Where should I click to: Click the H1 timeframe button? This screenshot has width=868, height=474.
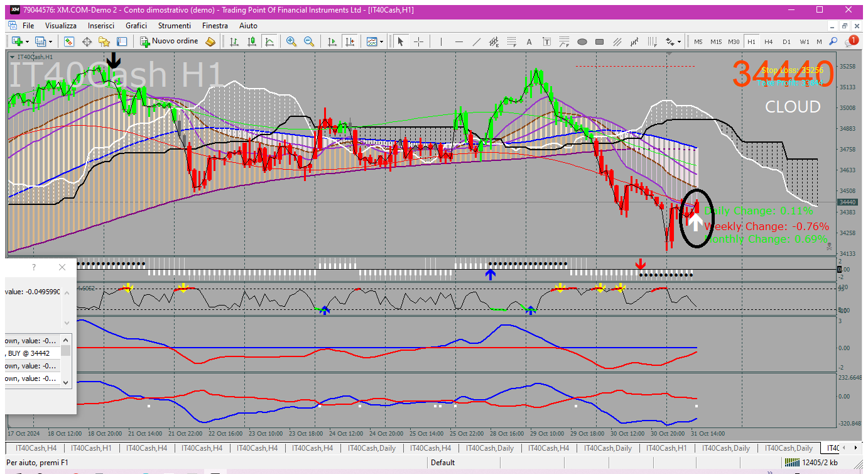coord(751,41)
